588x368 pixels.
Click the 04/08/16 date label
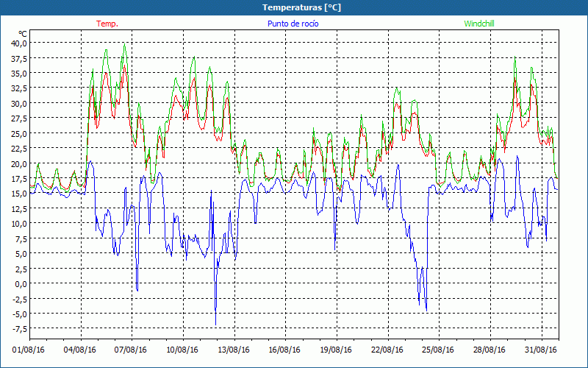tap(80, 350)
